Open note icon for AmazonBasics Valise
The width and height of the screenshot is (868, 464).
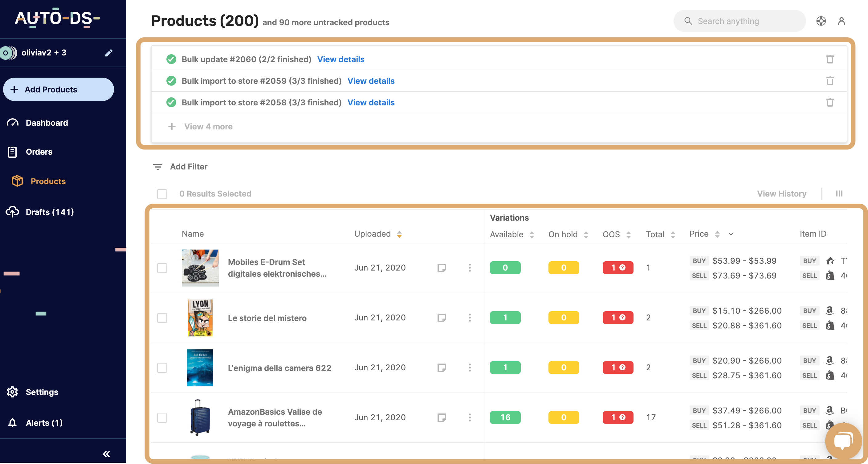point(442,417)
